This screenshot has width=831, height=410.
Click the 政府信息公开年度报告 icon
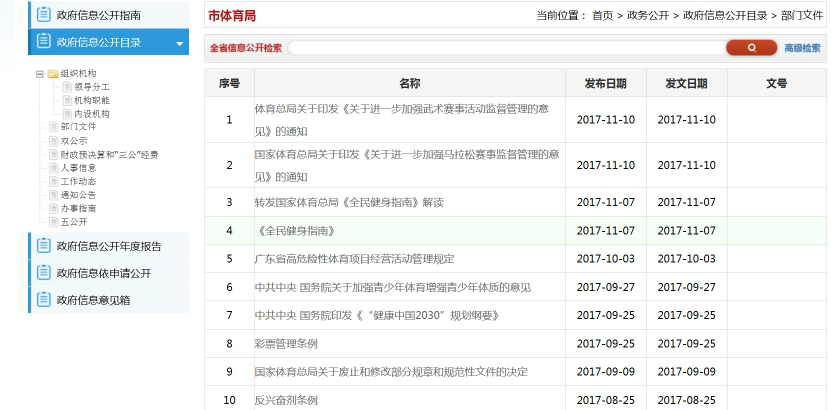point(43,246)
